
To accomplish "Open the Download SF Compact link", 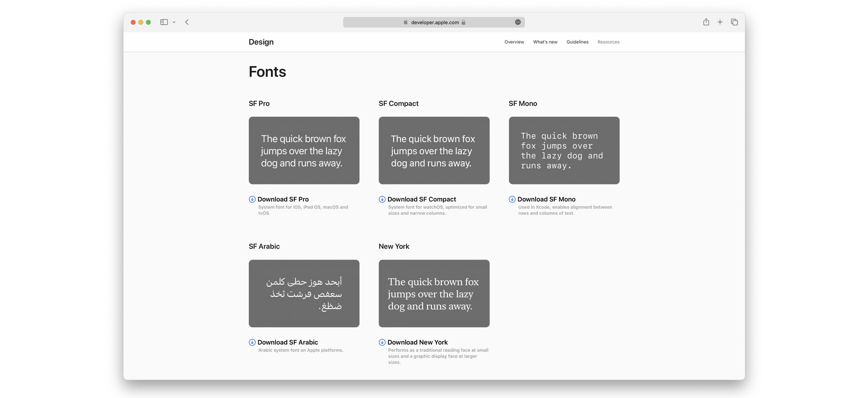I will click(x=422, y=199).
